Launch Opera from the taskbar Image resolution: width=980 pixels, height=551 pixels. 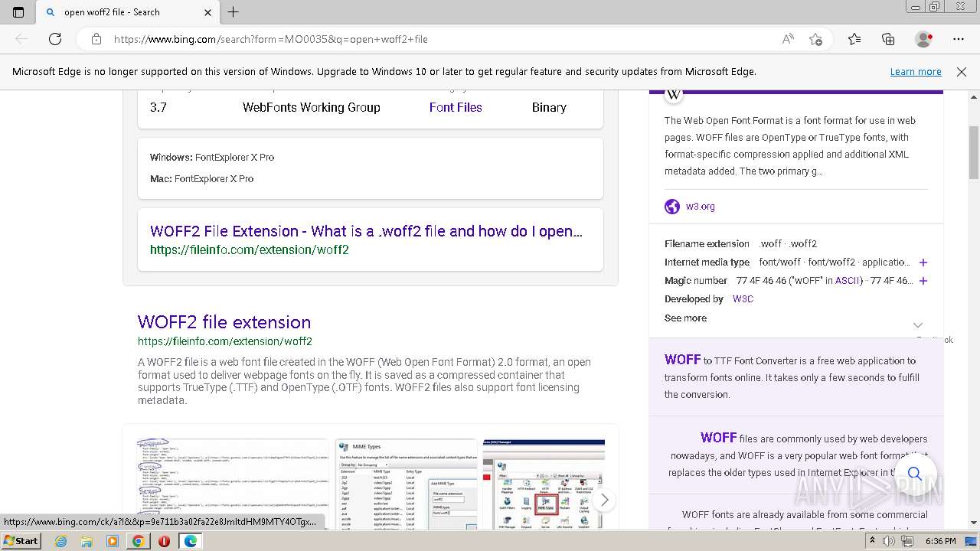pyautogui.click(x=164, y=541)
